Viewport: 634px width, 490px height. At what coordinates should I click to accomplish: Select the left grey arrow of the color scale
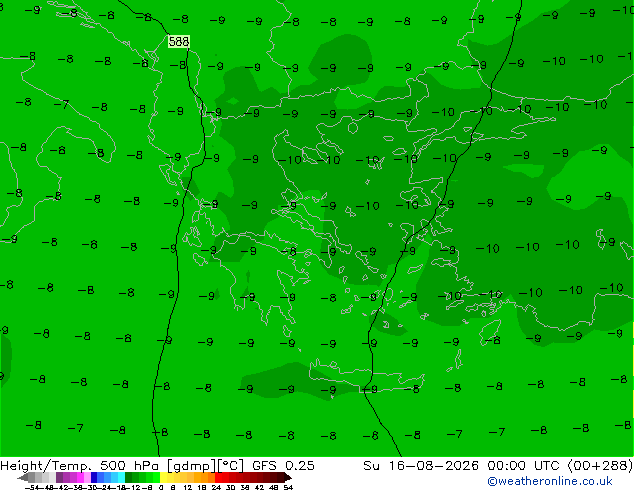tap(23, 477)
